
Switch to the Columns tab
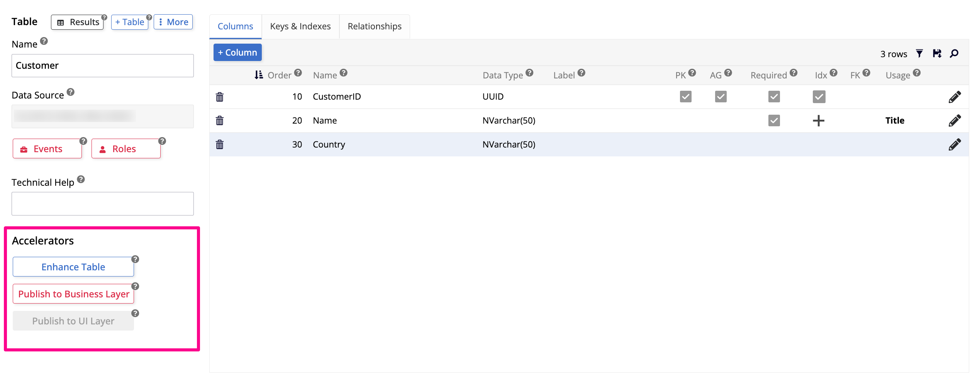point(236,26)
